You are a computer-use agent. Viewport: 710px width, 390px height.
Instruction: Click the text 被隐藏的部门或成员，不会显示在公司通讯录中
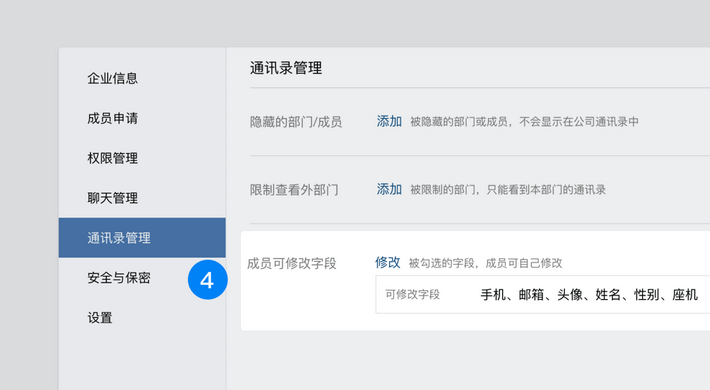click(524, 122)
